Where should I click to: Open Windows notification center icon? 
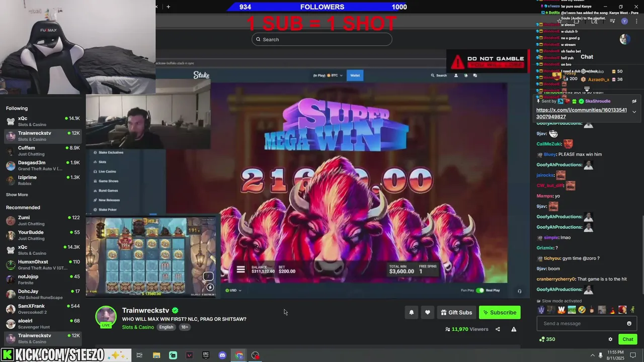click(633, 355)
